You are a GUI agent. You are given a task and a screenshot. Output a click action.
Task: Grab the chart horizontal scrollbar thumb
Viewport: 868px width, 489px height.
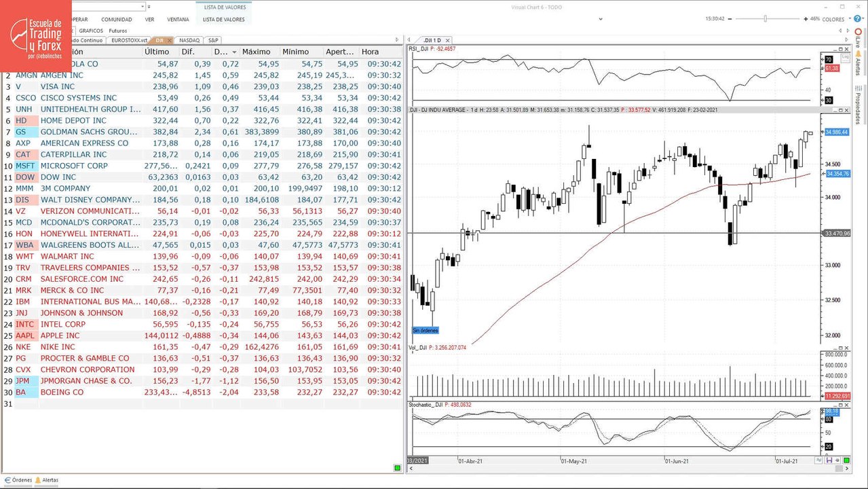839,469
